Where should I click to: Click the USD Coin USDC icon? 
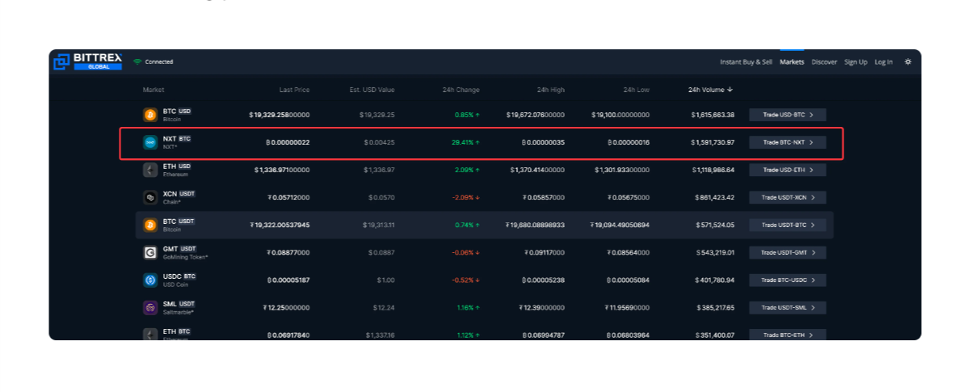[149, 280]
